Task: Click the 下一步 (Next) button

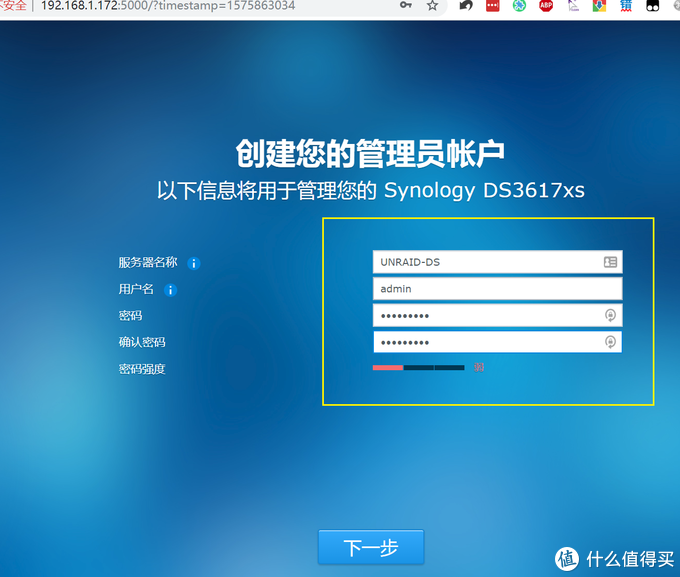Action: tap(371, 547)
